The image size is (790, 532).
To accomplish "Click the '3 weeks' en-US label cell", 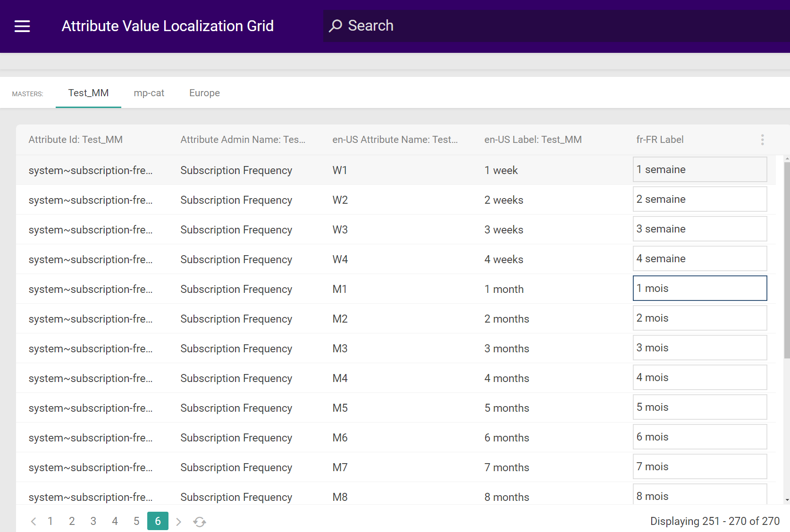I will coord(504,230).
